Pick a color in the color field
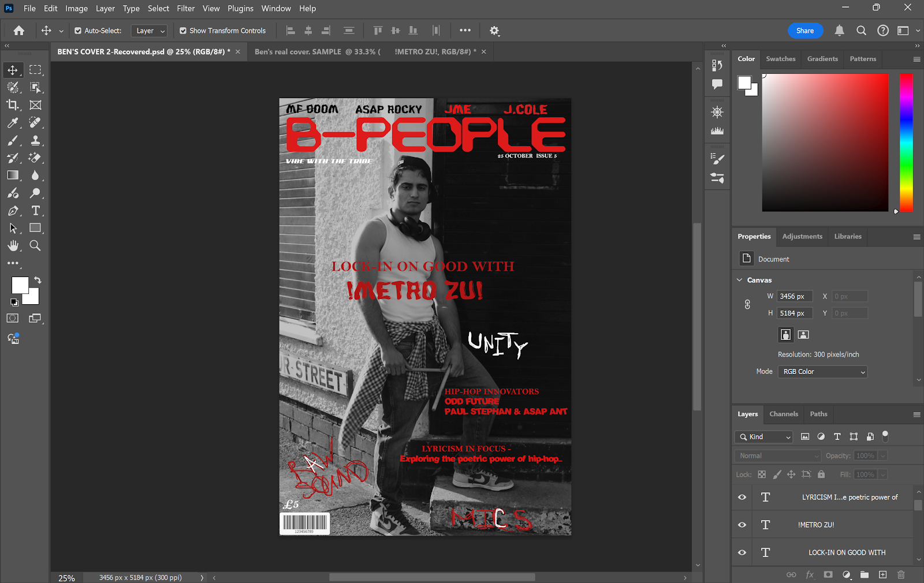 pos(825,143)
